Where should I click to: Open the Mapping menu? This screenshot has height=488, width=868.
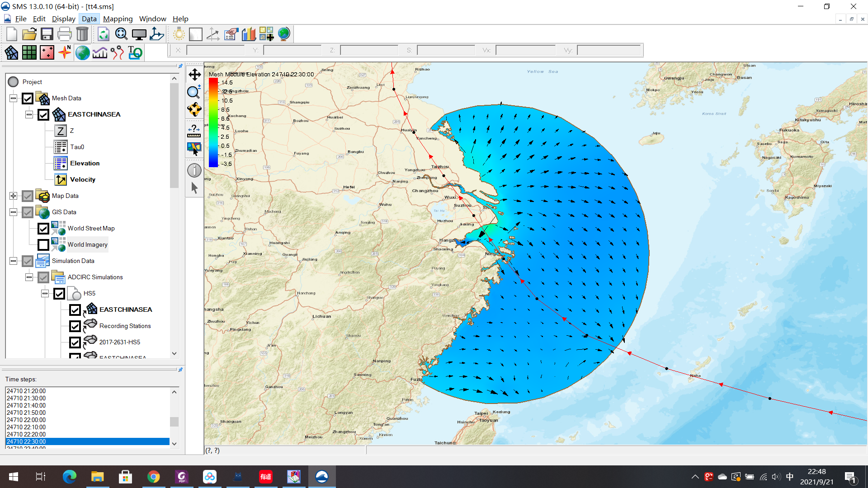[x=118, y=19]
